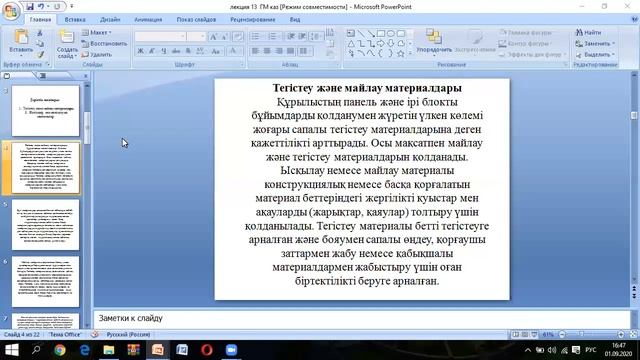Switch to the Рецензирование ribbon tab

point(253,20)
